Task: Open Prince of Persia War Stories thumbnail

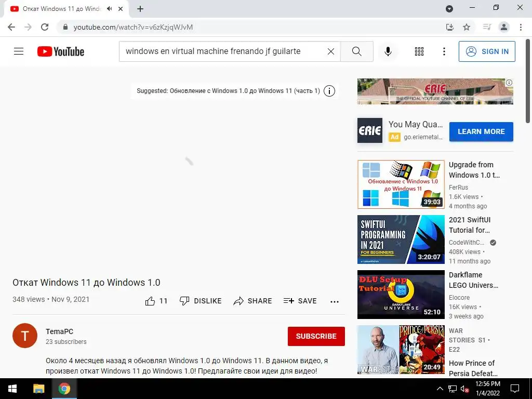Action: point(401,350)
